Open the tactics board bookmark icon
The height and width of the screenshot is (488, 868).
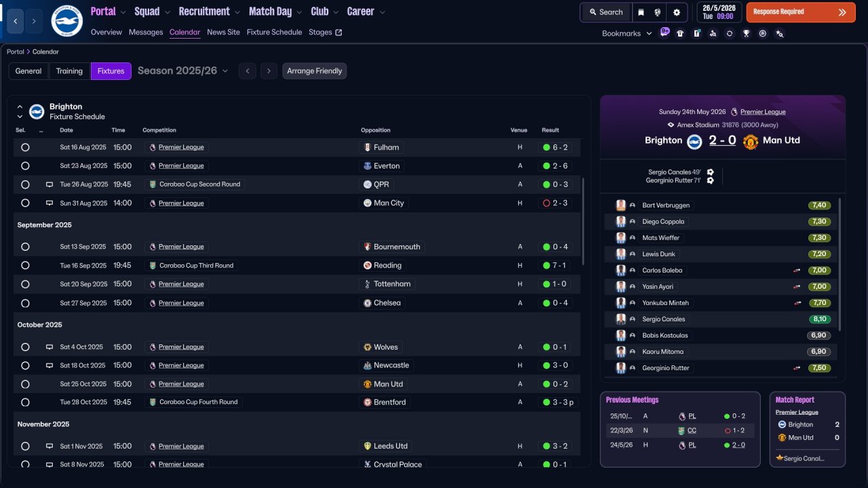[696, 33]
